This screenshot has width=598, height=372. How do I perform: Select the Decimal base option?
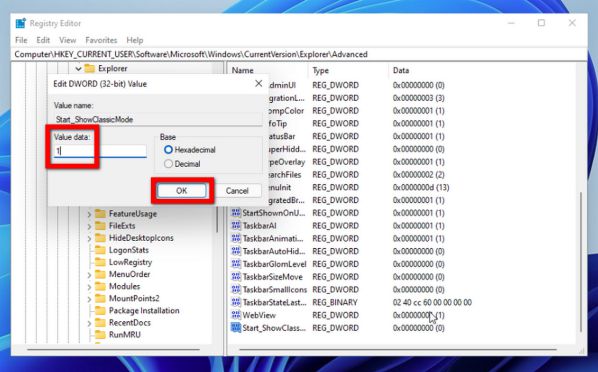(x=168, y=164)
